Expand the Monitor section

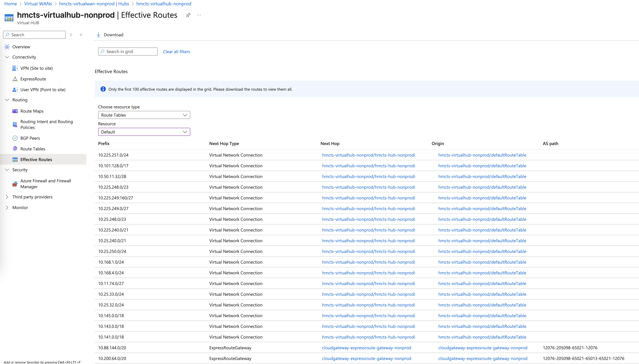(7, 207)
